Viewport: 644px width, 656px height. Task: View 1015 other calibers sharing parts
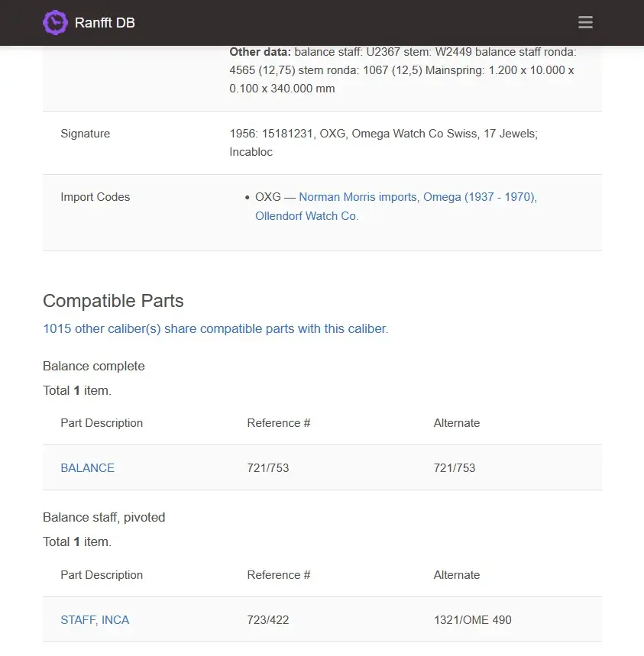[215, 329]
